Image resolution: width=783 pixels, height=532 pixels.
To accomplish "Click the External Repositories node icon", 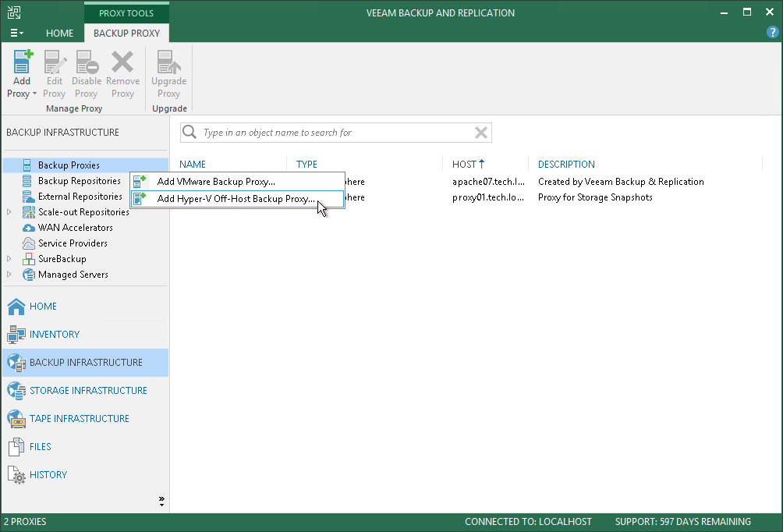I will tap(28, 197).
